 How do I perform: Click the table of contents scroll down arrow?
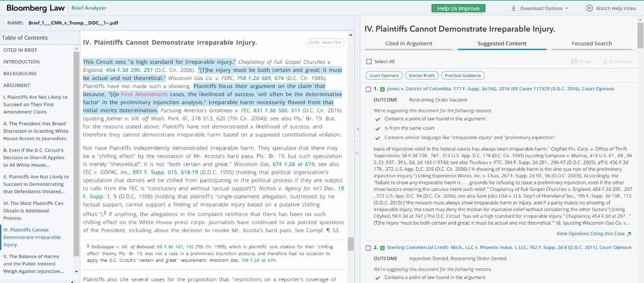76,271
